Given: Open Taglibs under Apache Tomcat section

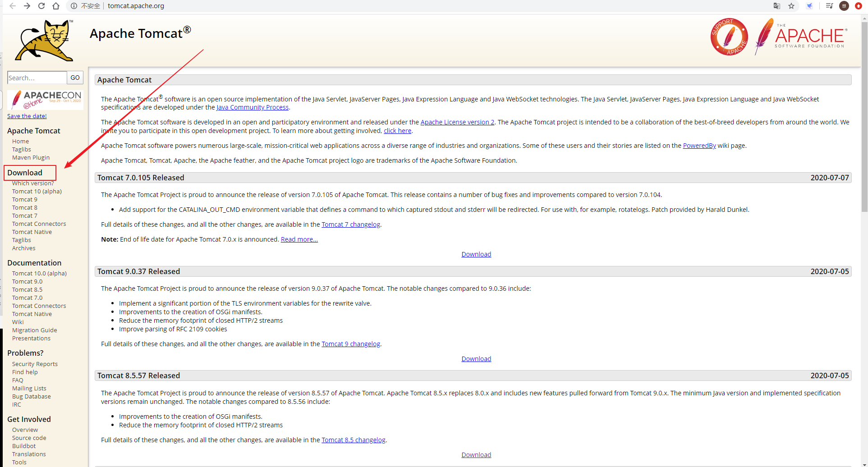Looking at the screenshot, I should click(22, 149).
